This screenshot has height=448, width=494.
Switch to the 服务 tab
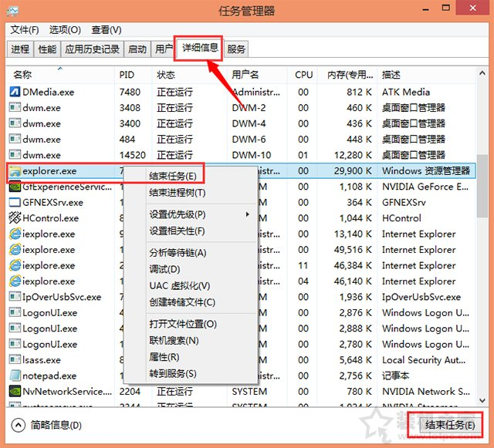(237, 49)
